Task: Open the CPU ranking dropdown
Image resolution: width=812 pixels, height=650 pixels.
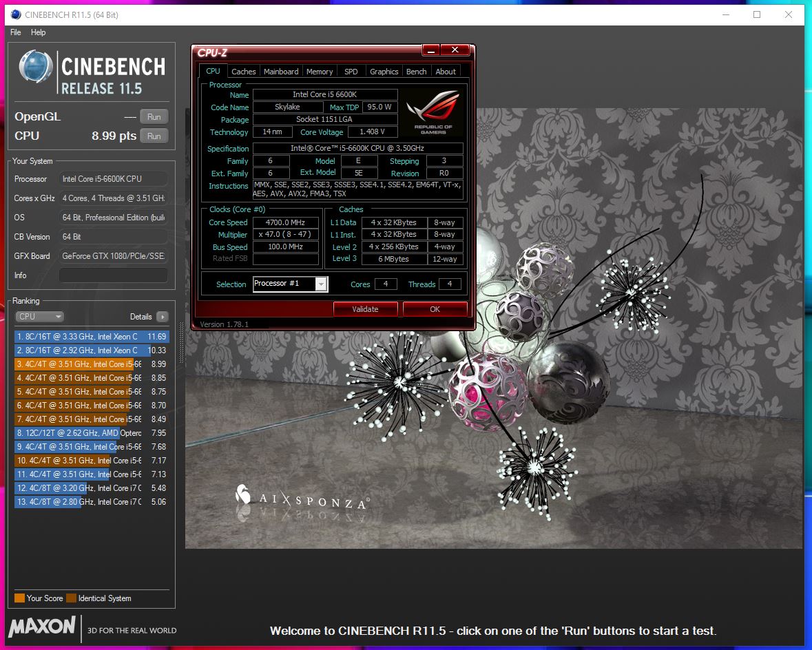Action: tap(39, 316)
